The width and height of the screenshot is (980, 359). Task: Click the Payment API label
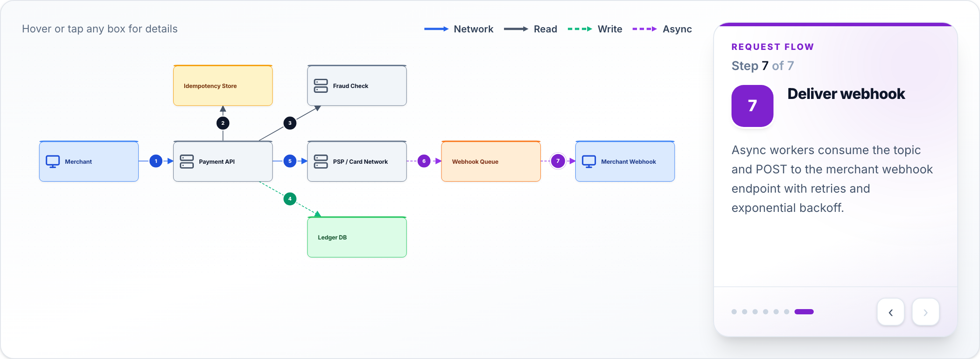click(217, 162)
